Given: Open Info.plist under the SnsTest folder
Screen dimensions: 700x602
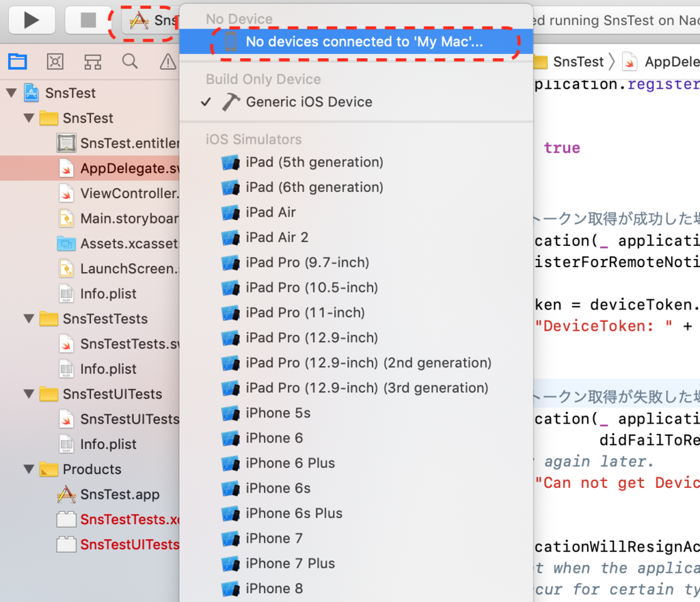Looking at the screenshot, I should point(97,294).
